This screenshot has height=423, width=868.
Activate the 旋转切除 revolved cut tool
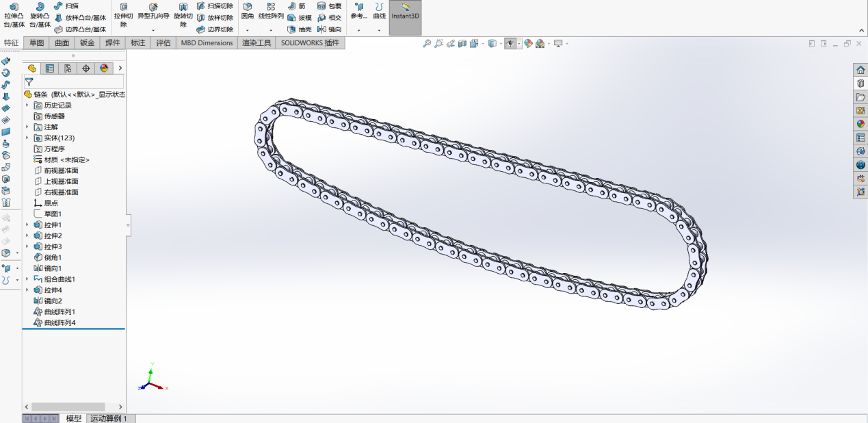coord(183,15)
